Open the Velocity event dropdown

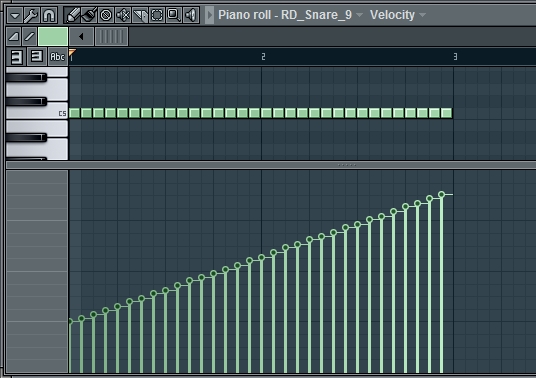tap(423, 15)
